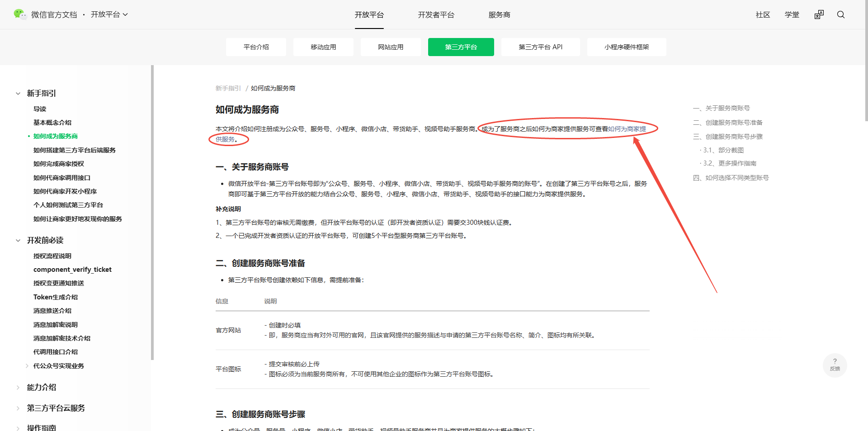Open the language translate icon
The height and width of the screenshot is (431, 868).
(819, 14)
